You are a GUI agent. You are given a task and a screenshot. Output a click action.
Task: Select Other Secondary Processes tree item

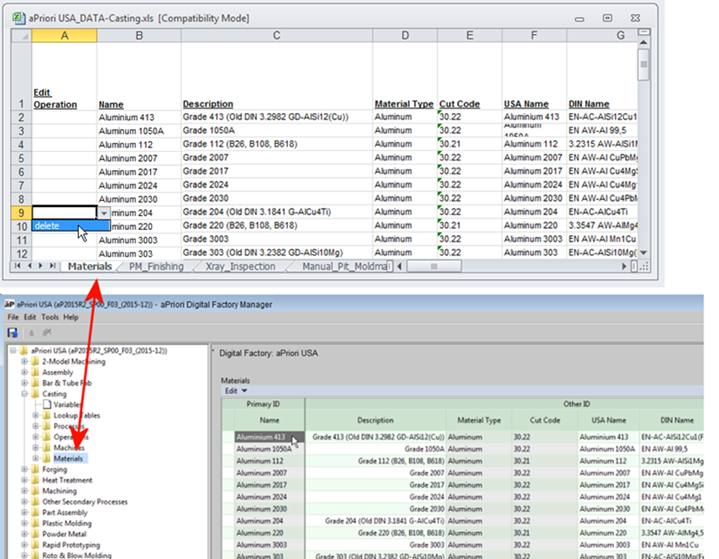click(85, 502)
